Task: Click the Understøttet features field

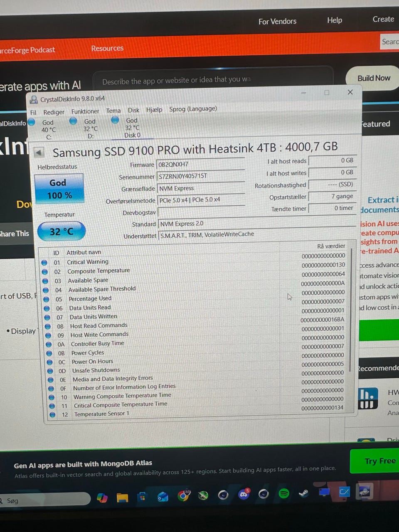Action: point(257,234)
